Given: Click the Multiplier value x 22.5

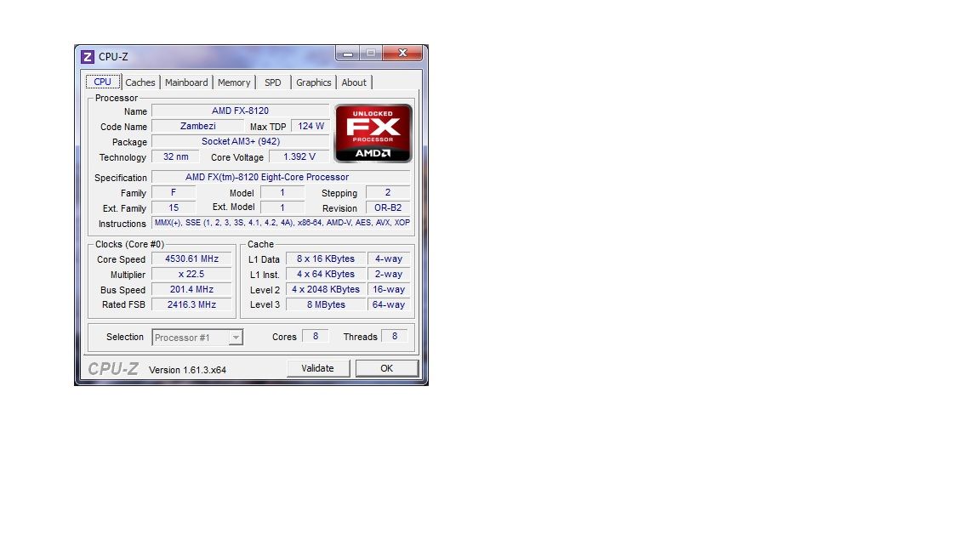Looking at the screenshot, I should (192, 274).
